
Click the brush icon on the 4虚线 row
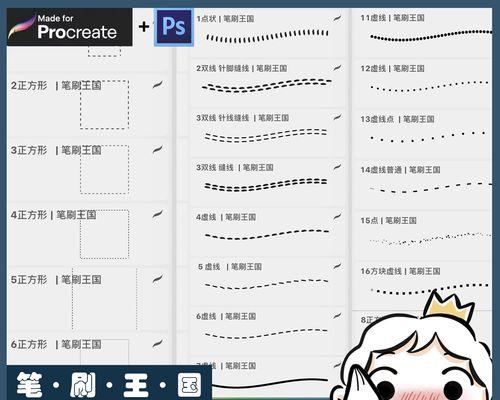(337, 217)
